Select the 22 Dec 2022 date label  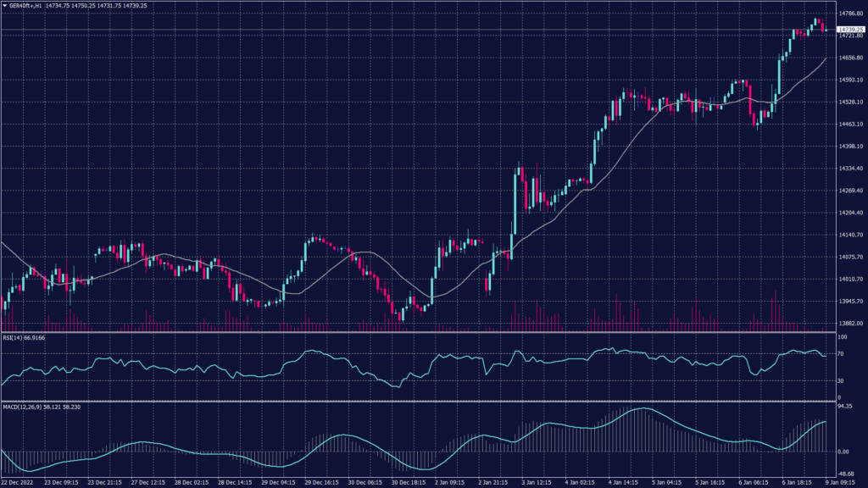click(19, 483)
